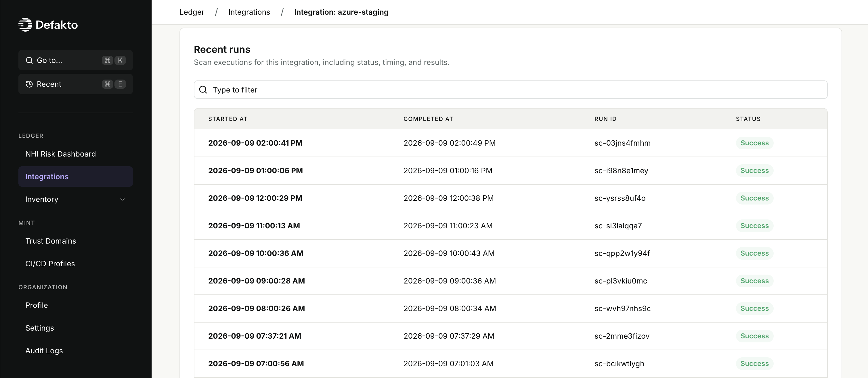This screenshot has width=868, height=378.
Task: Select run started 2026-09-09 11:00:13 AM
Action: pyautogui.click(x=254, y=226)
